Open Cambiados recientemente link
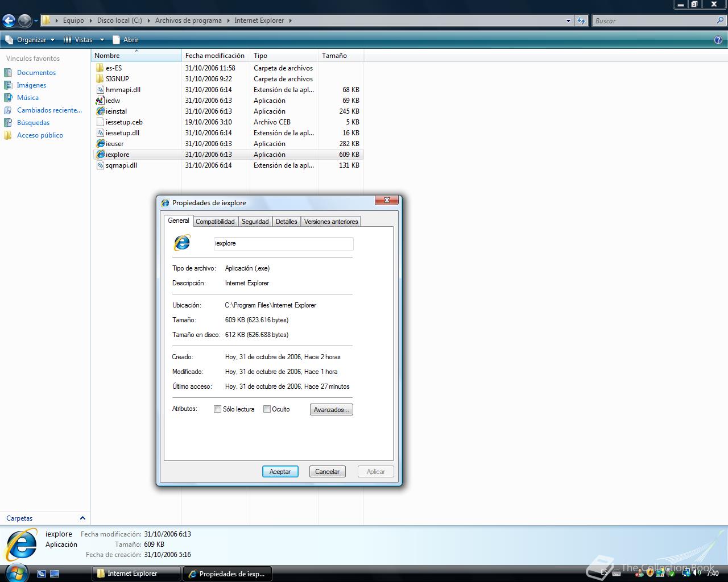 click(49, 110)
